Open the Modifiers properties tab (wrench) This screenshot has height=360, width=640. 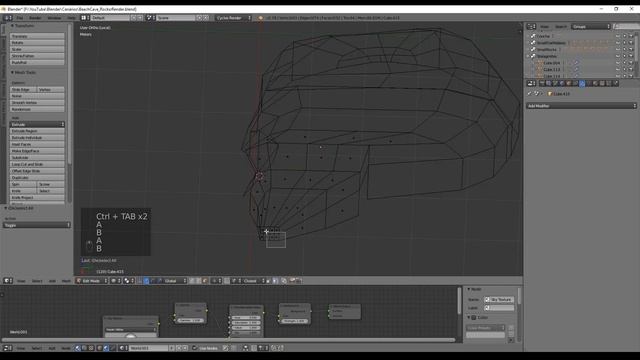click(x=582, y=83)
